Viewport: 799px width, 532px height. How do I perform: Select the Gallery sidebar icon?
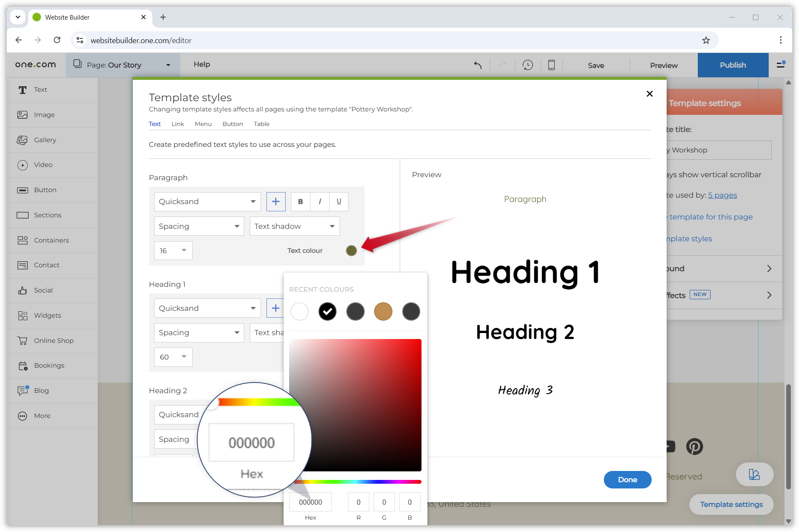[x=45, y=140]
